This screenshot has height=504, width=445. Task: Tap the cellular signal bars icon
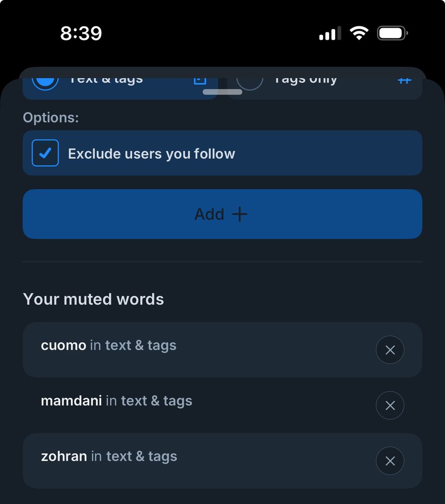330,34
